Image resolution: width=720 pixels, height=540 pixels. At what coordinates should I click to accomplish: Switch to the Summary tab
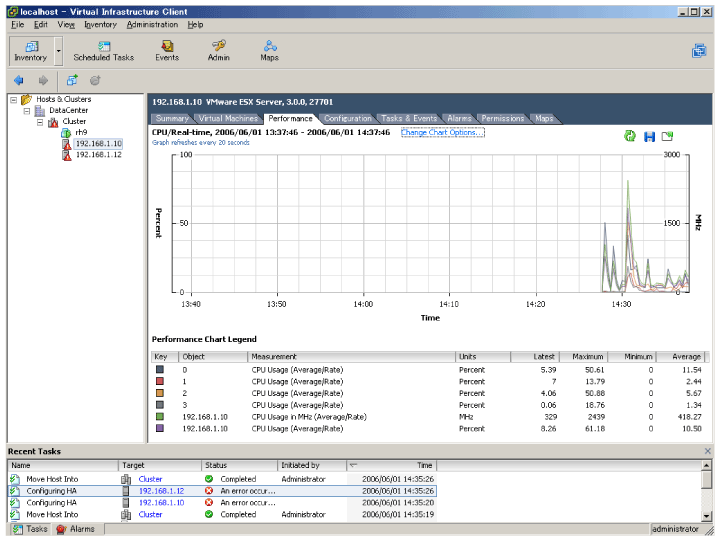coord(172,118)
